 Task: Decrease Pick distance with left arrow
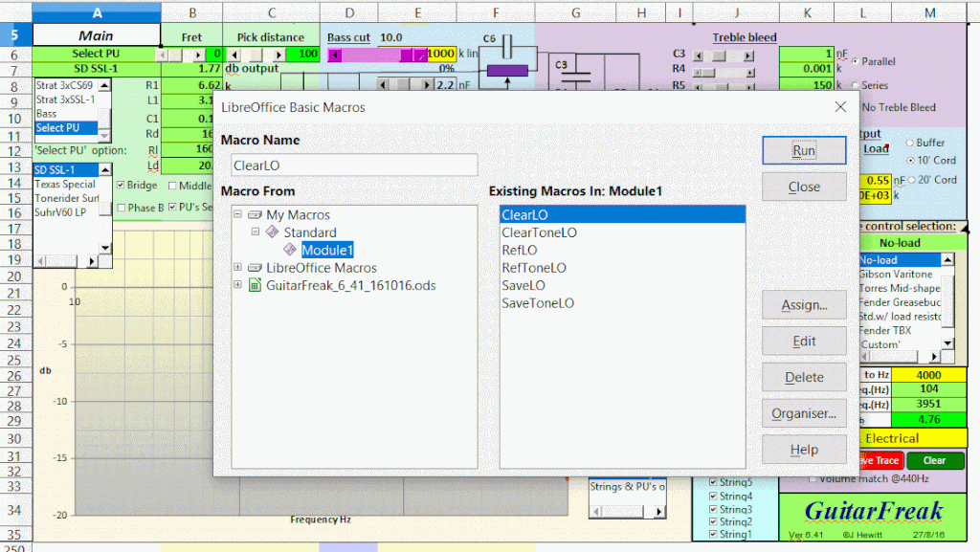(x=235, y=55)
